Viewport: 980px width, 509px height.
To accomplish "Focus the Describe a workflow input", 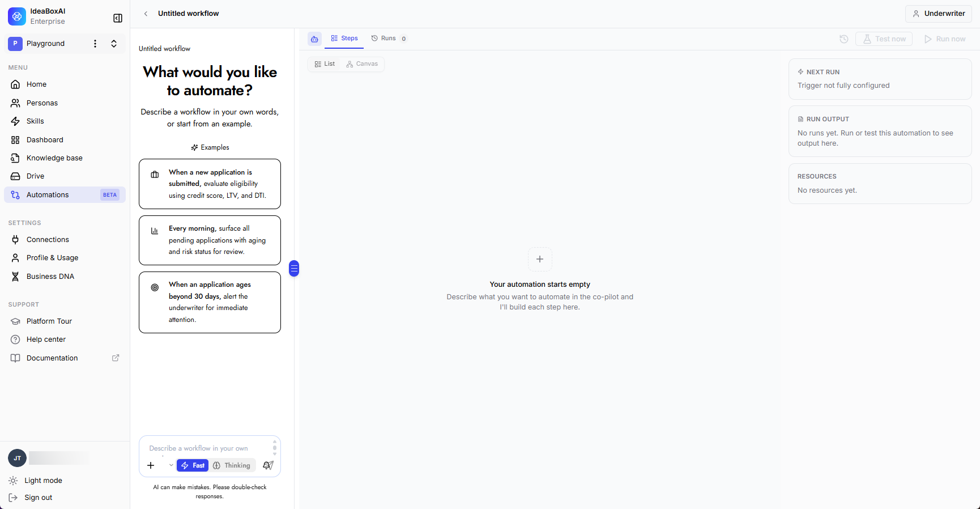I will 207,448.
